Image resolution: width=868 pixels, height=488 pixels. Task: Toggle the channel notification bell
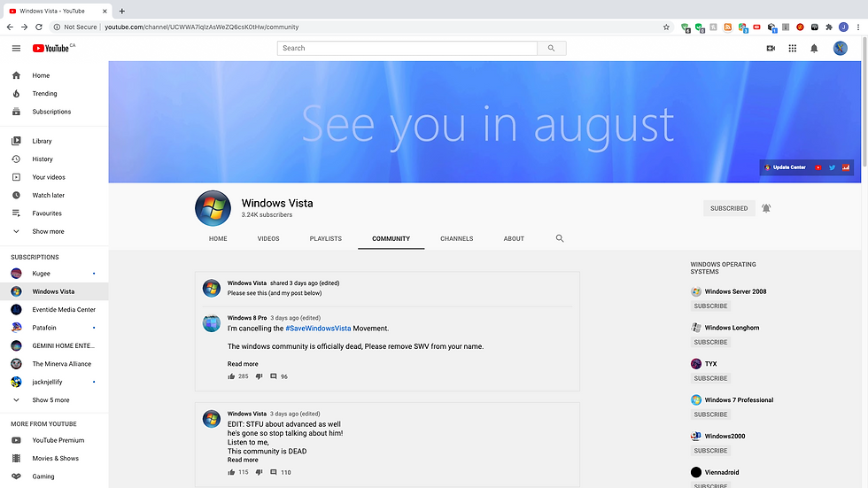pyautogui.click(x=766, y=208)
